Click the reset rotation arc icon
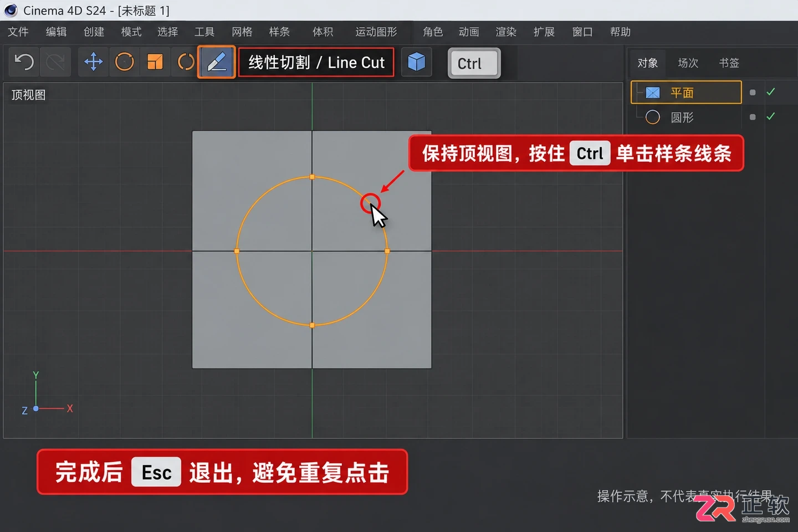Image resolution: width=798 pixels, height=532 pixels. click(186, 62)
